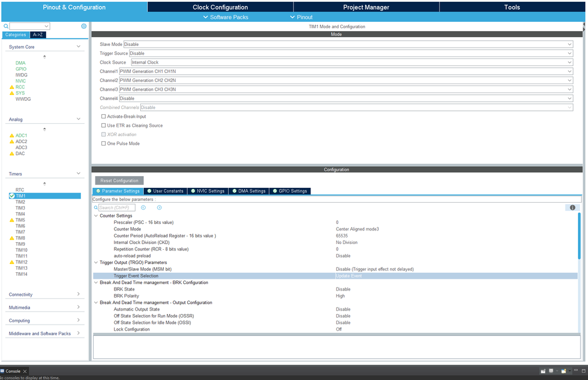Click the DAC warning triangle icon
The width and height of the screenshot is (588, 380).
12,153
